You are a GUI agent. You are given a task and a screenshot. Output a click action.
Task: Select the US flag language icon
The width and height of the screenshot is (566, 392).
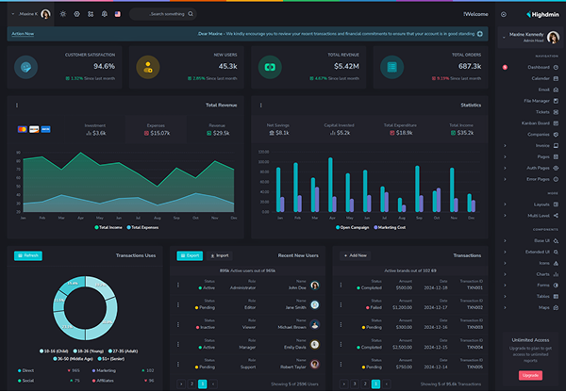(x=118, y=14)
